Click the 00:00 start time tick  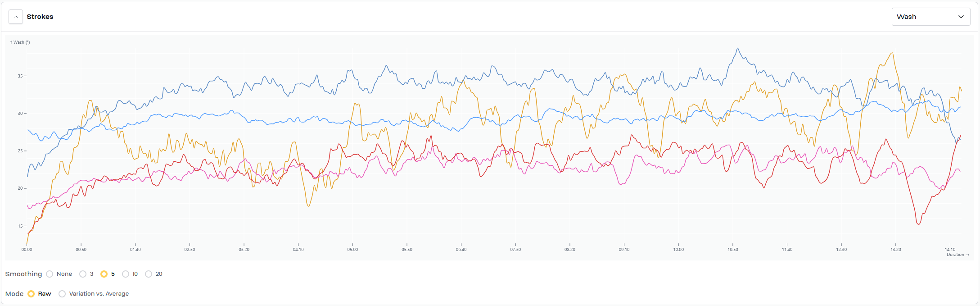(27, 249)
